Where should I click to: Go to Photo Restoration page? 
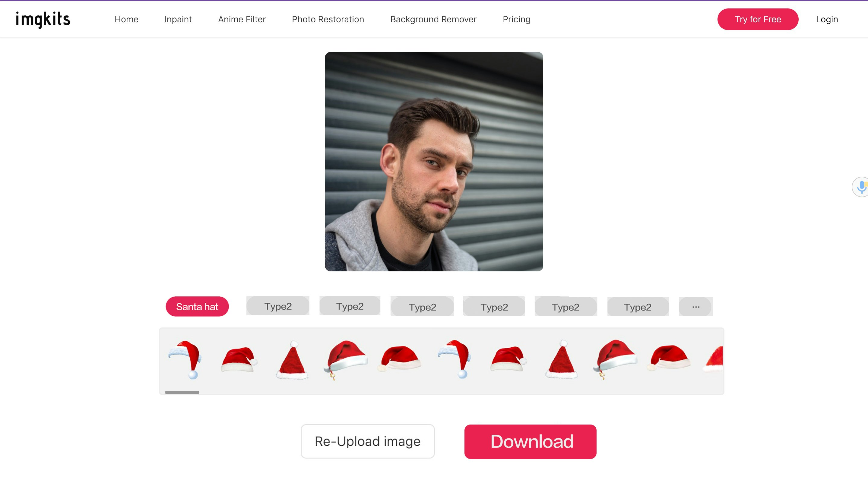pyautogui.click(x=328, y=19)
